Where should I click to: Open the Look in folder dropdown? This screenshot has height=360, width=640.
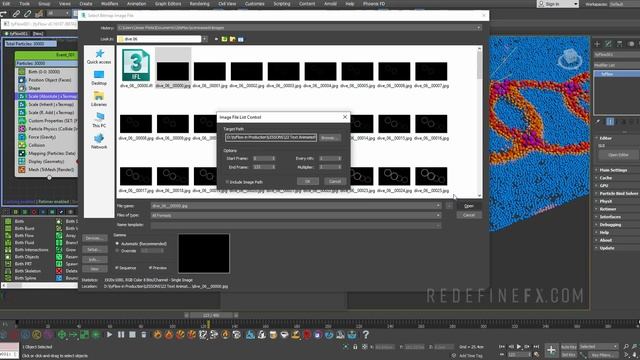click(205, 39)
